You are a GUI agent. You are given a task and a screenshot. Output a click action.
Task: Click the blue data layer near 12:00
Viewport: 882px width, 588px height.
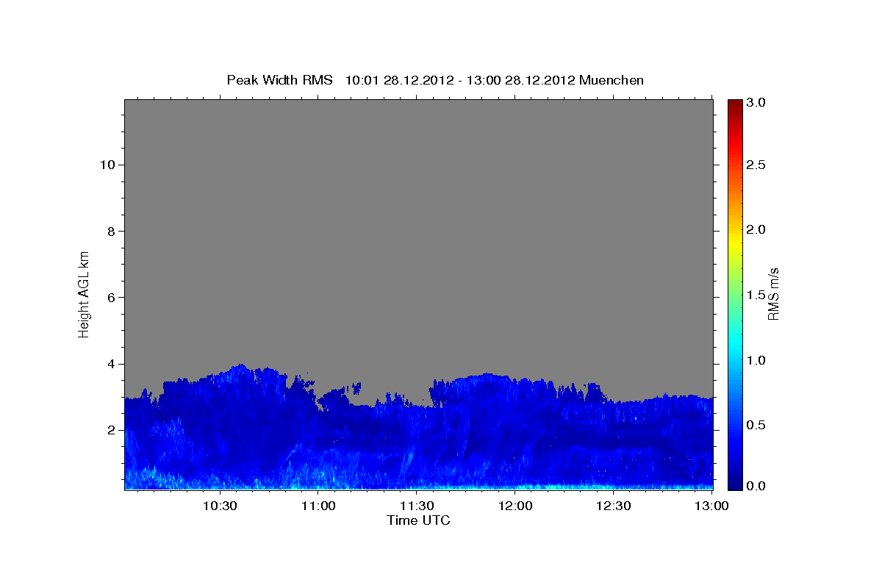[515, 434]
